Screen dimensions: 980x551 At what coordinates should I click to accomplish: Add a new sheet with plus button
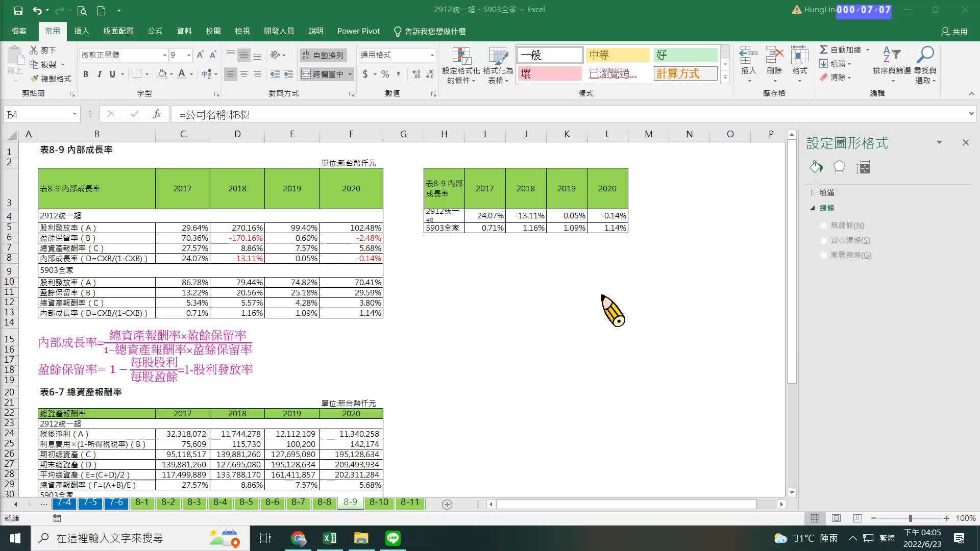coord(447,505)
